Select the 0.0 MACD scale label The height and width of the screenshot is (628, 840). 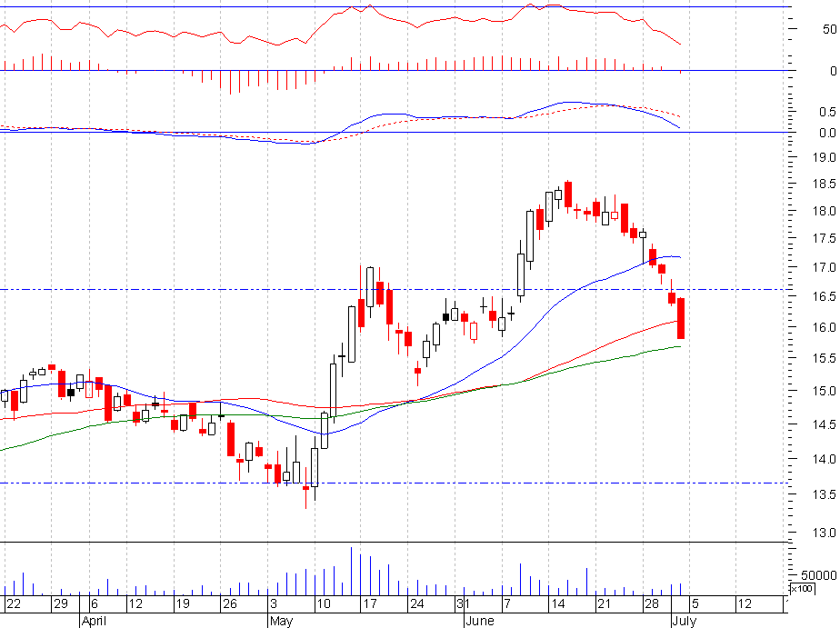827,133
